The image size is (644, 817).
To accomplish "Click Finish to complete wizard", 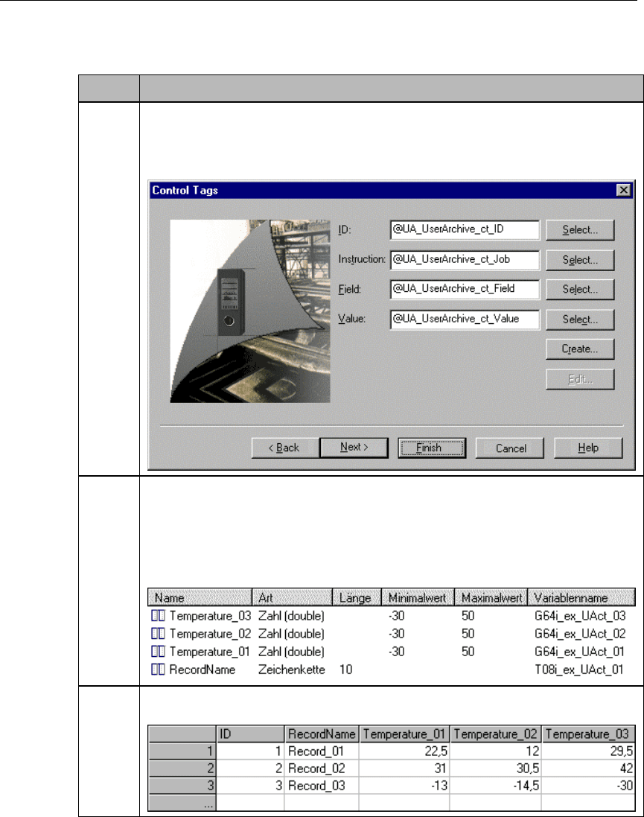I will (432, 448).
